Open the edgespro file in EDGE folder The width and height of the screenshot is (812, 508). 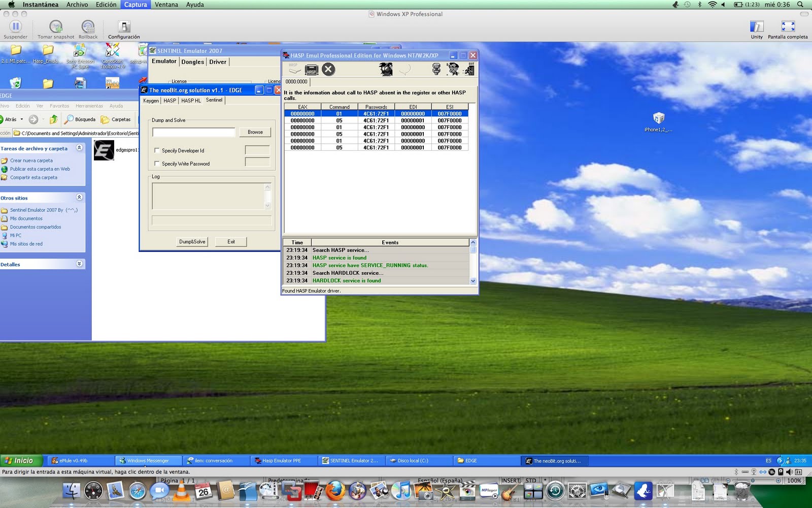click(104, 150)
